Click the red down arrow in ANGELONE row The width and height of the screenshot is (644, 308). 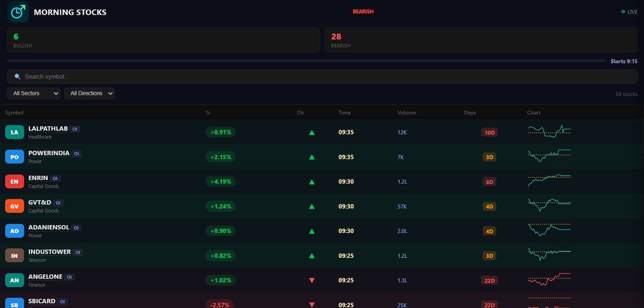click(312, 280)
